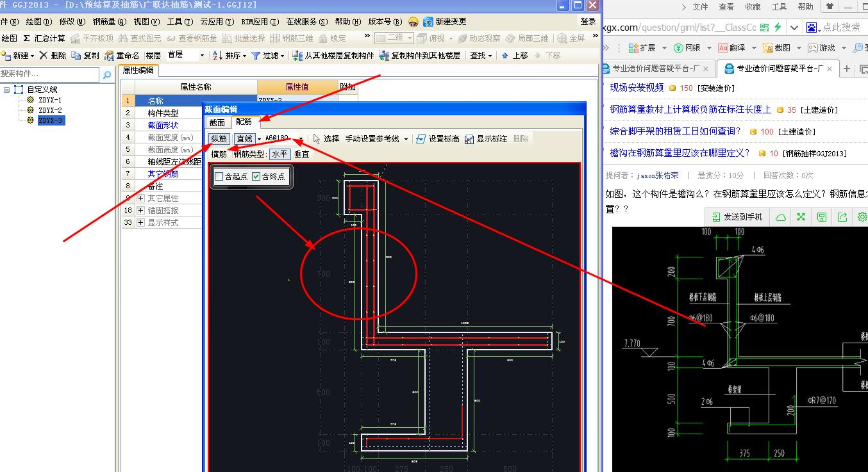Open 钢筋算量教材上计算板负筋 link
The image size is (868, 472).
point(690,110)
